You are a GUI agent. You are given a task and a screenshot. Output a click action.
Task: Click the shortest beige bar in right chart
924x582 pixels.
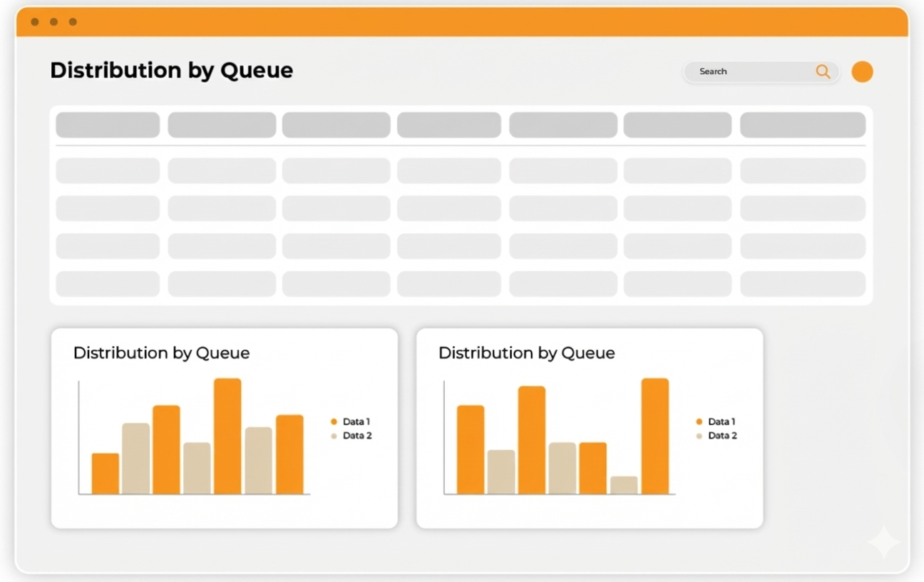point(624,485)
